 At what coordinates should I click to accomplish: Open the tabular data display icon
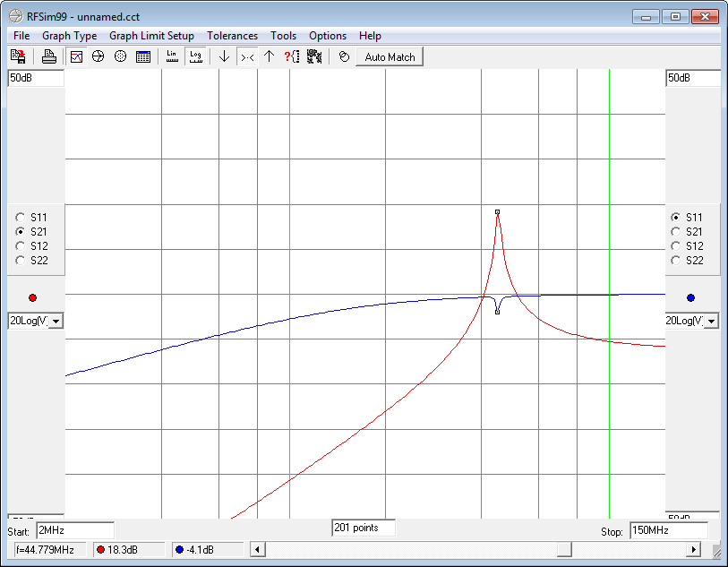tap(142, 56)
